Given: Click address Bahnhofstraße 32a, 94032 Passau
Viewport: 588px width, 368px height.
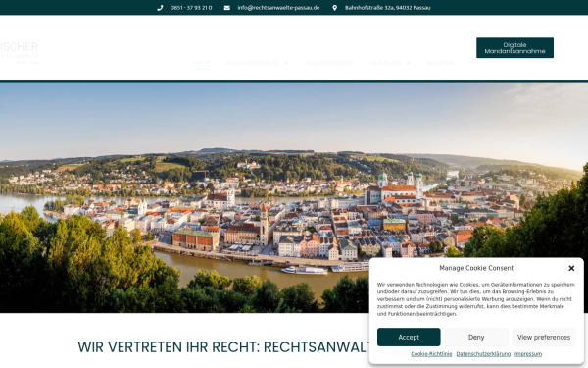Looking at the screenshot, I should 387,8.
